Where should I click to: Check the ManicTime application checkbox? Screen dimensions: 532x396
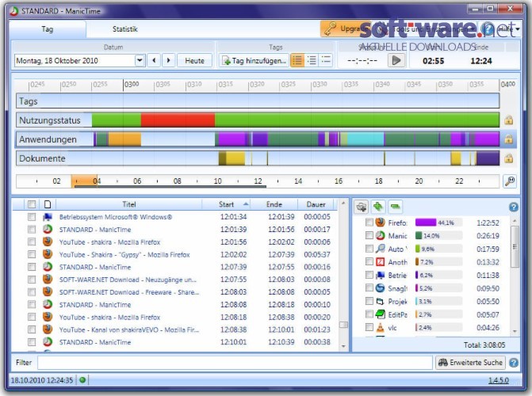click(369, 235)
